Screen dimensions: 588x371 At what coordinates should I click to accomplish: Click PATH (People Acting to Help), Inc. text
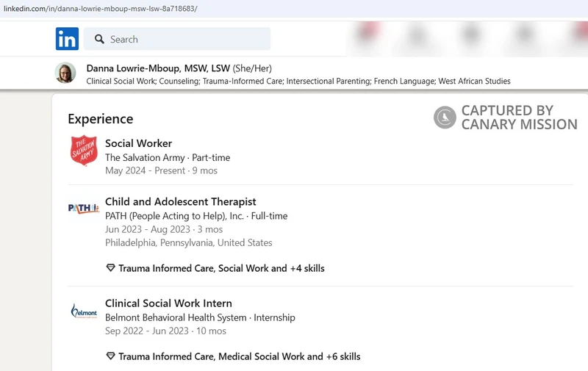click(x=174, y=216)
